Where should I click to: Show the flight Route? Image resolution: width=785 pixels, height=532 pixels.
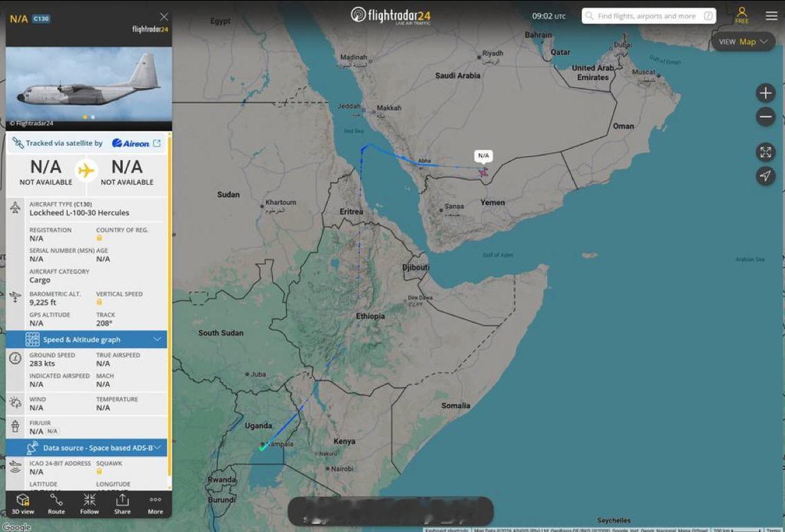pos(56,504)
